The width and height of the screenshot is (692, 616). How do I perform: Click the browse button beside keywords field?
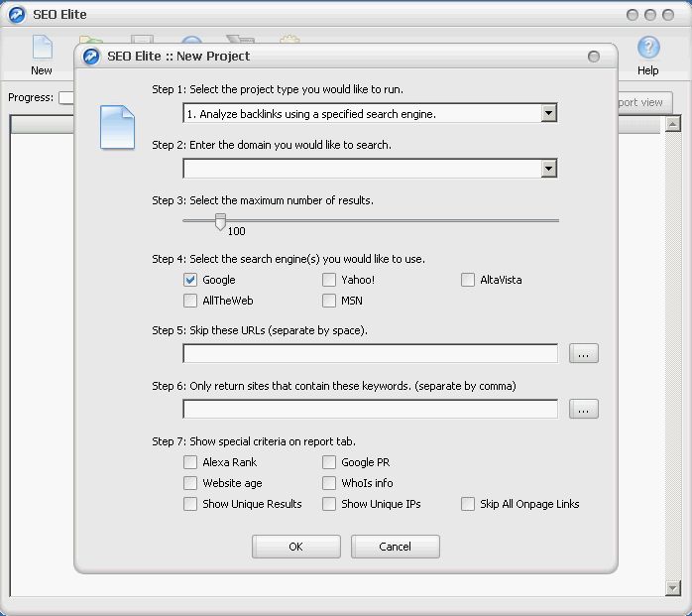583,410
